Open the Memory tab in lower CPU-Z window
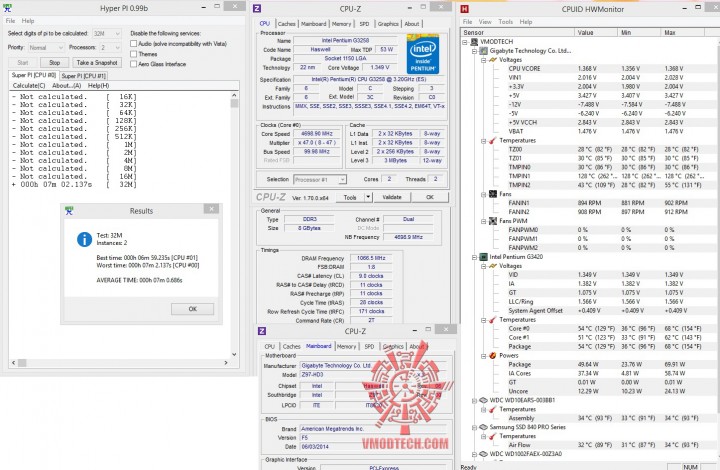This screenshot has height=470, width=720. pyautogui.click(x=347, y=347)
